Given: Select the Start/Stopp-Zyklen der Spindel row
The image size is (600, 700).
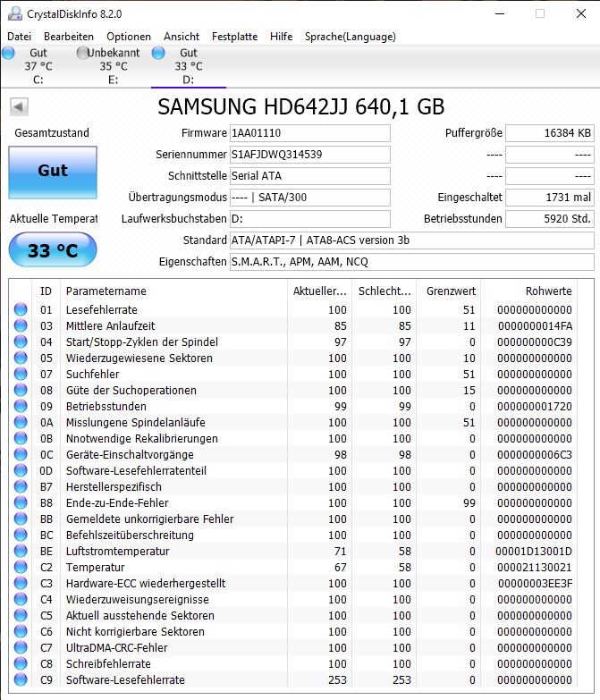Looking at the screenshot, I should tap(294, 342).
